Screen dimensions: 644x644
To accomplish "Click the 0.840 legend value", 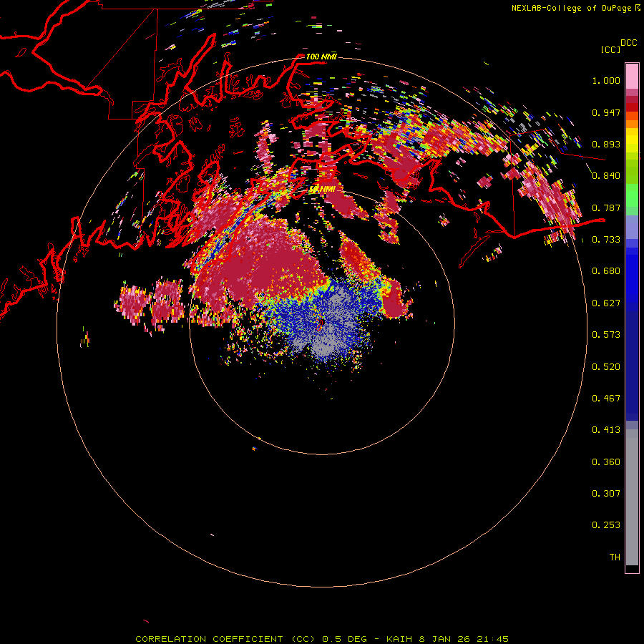I will click(x=606, y=176).
